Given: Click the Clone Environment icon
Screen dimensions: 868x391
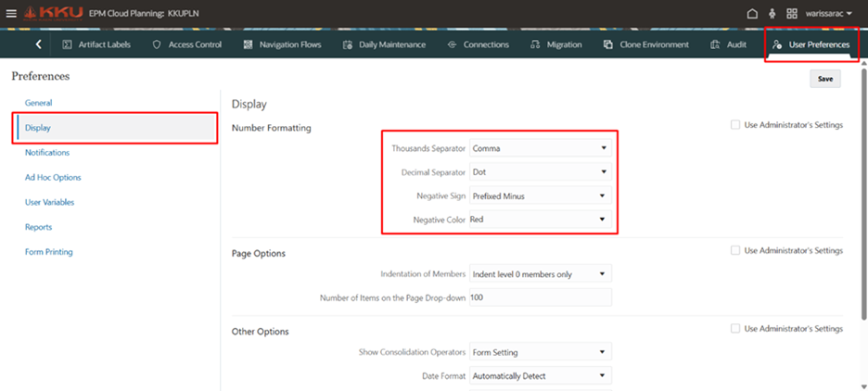Looking at the screenshot, I should [608, 44].
